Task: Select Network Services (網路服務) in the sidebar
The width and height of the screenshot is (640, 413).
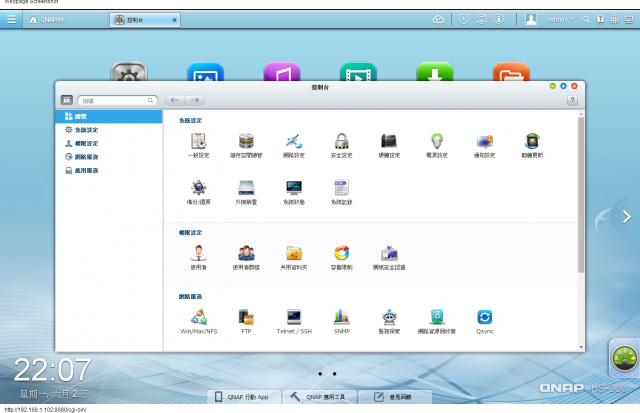Action: (x=109, y=157)
